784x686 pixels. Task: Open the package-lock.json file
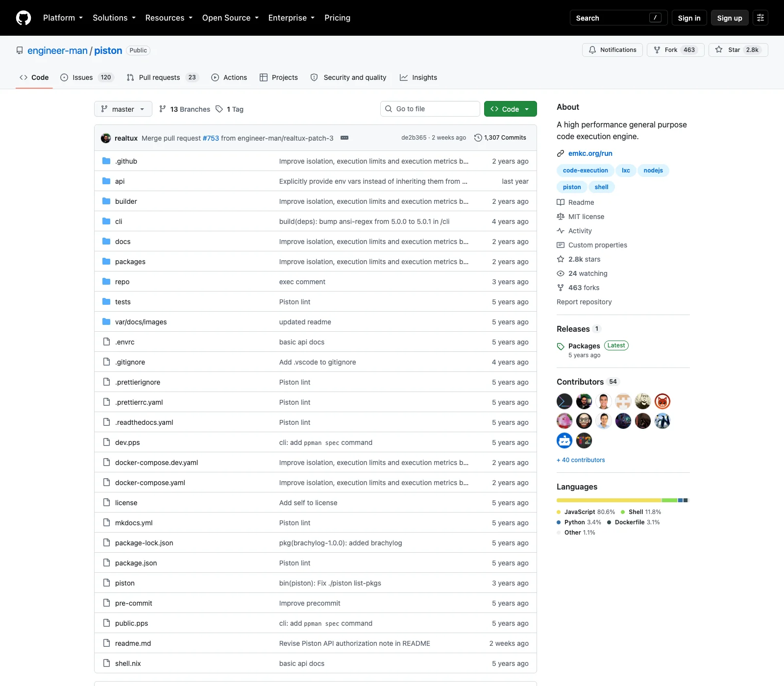tap(144, 543)
